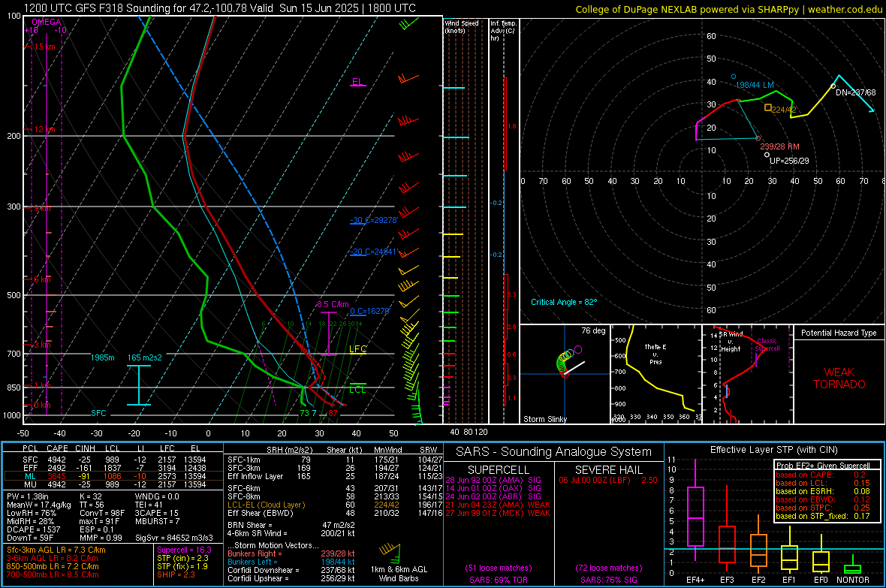Viewport: 886px width, 588px height.
Task: Click the 06 Jul 00 00Z (LBF) hail analogue
Action: (x=608, y=480)
